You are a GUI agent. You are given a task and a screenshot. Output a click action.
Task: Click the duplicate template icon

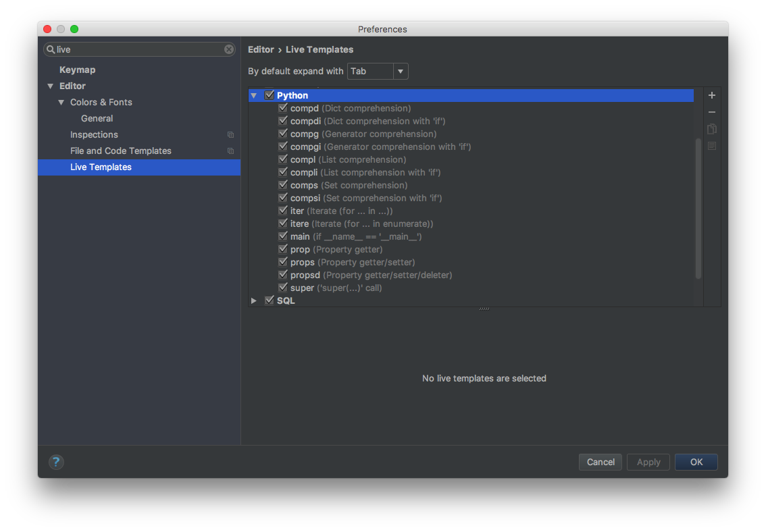tap(712, 129)
